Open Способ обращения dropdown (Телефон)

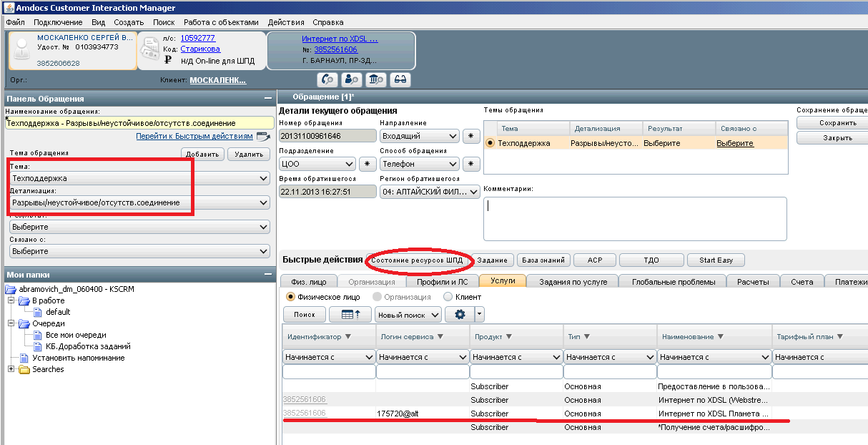[419, 164]
